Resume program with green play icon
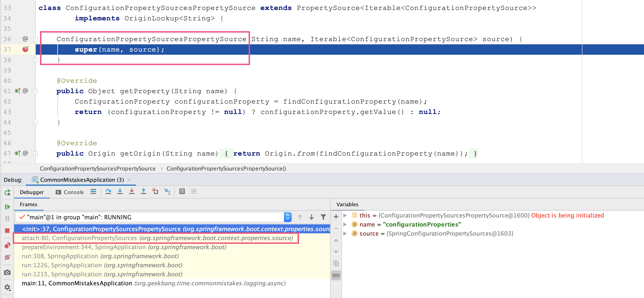The width and height of the screenshot is (644, 298). coord(7,207)
